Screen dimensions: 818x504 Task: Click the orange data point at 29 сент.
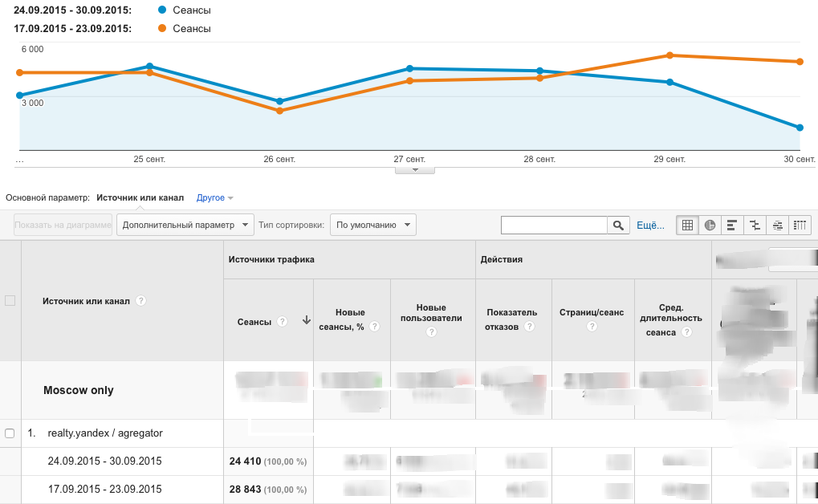tap(669, 55)
